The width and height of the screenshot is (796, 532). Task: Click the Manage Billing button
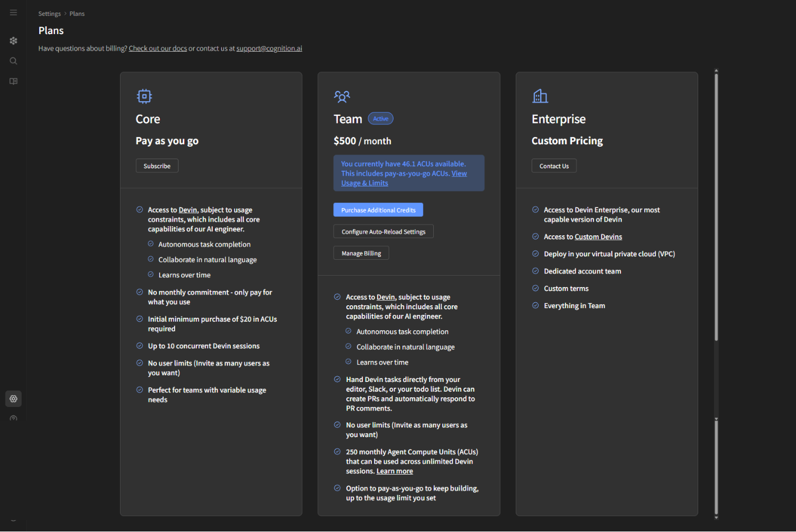pos(361,253)
